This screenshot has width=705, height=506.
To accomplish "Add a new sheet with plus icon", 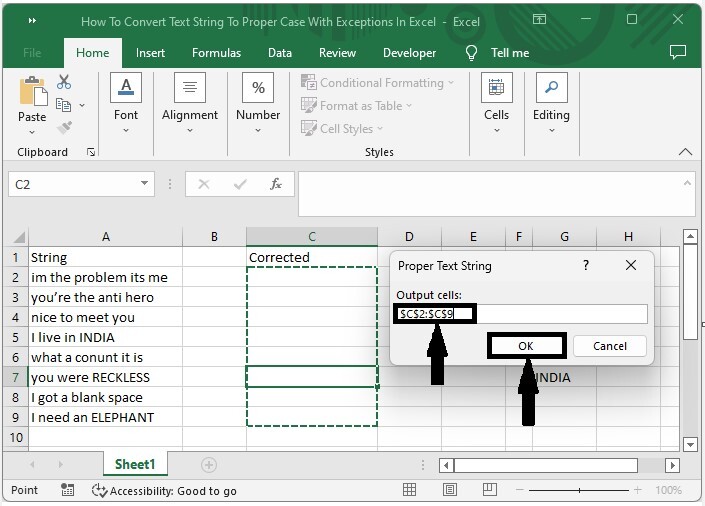I will [x=209, y=465].
